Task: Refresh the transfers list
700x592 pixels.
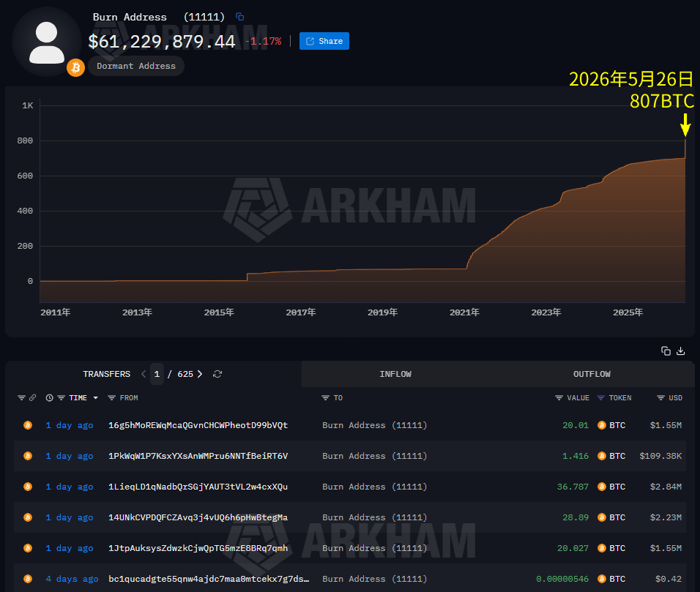Action: [217, 374]
